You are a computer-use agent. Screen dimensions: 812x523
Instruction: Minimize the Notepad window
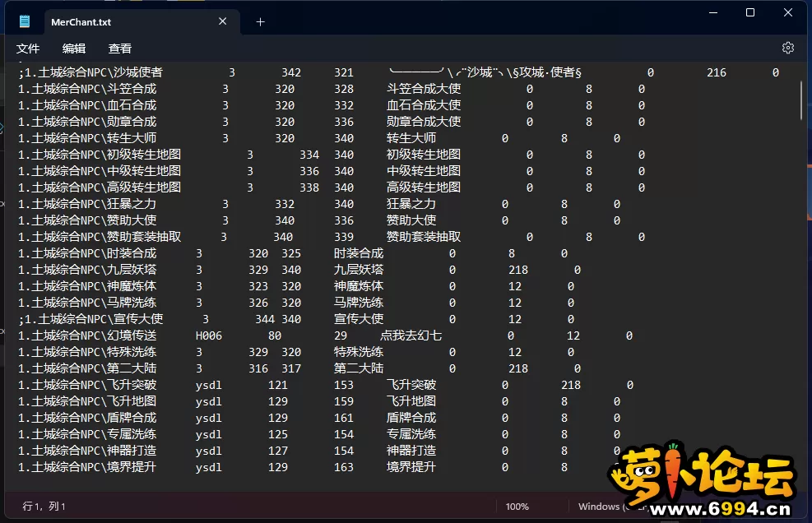[x=713, y=12]
